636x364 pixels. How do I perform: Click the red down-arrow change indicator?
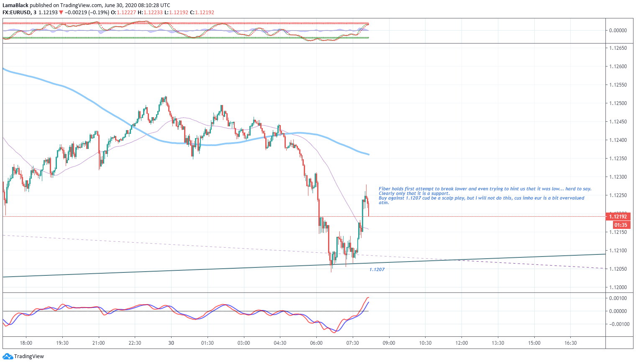(61, 13)
